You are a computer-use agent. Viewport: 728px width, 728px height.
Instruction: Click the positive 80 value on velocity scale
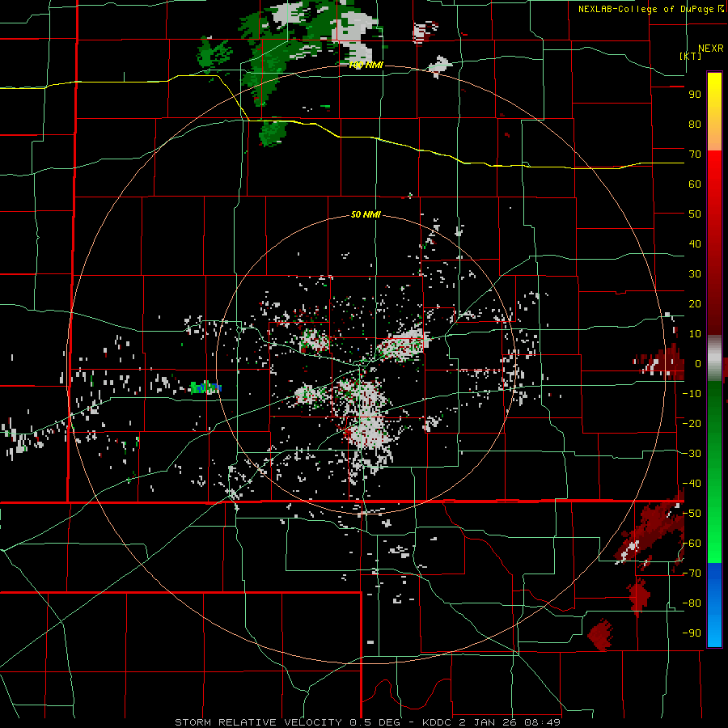pyautogui.click(x=695, y=125)
